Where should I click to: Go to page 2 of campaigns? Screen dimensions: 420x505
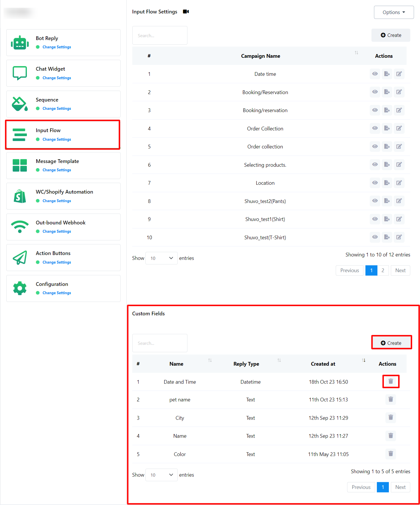pos(383,271)
